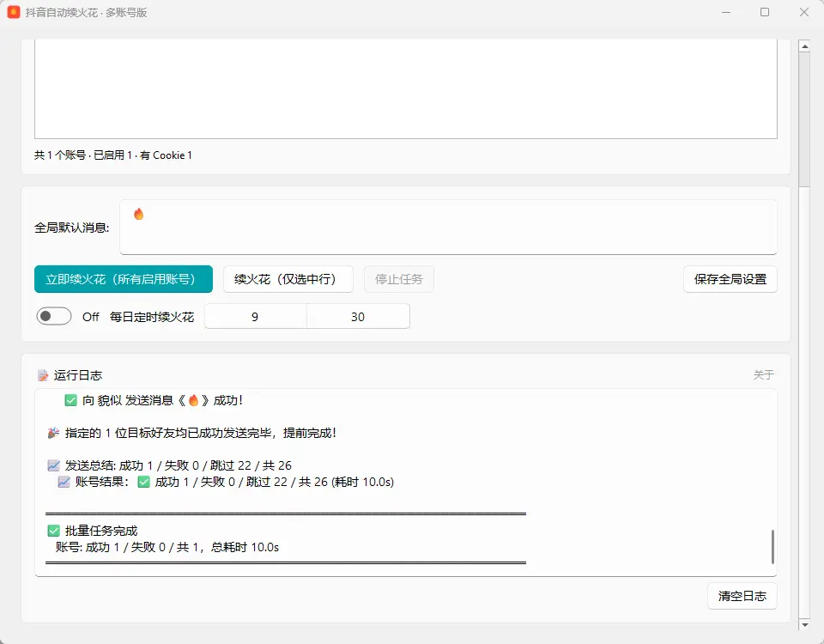The width and height of the screenshot is (824, 644).
Task: Click the app flame icon in title bar
Action: coord(14,12)
